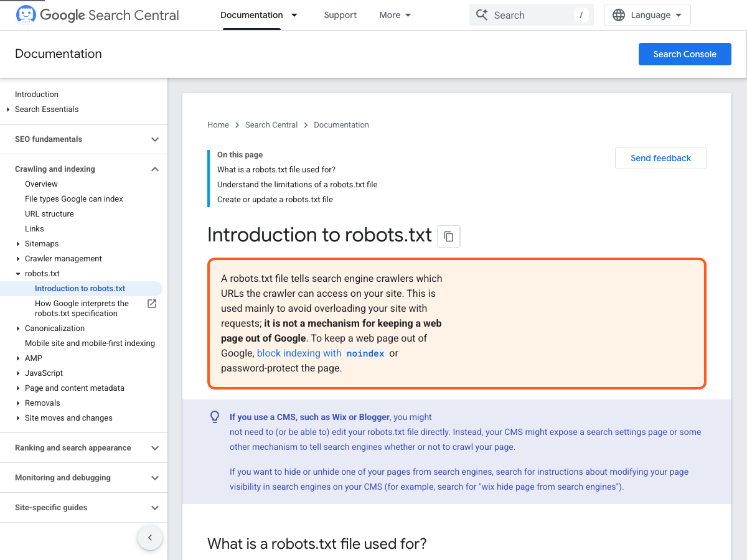This screenshot has width=747, height=560.
Task: Open How Google interprets robots.txt specification
Action: tap(82, 309)
